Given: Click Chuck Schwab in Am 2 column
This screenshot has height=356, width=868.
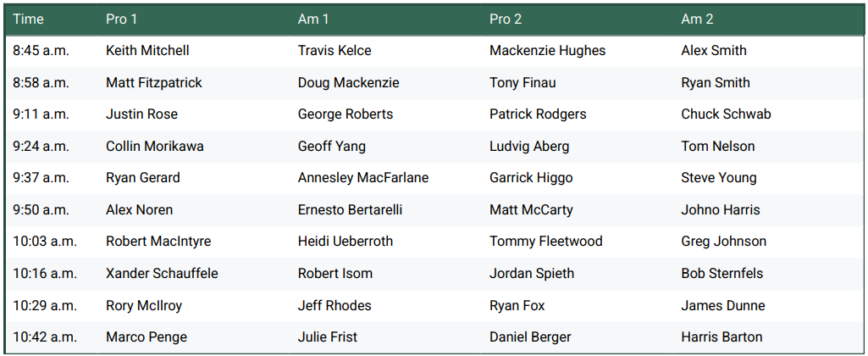Looking at the screenshot, I should (726, 114).
